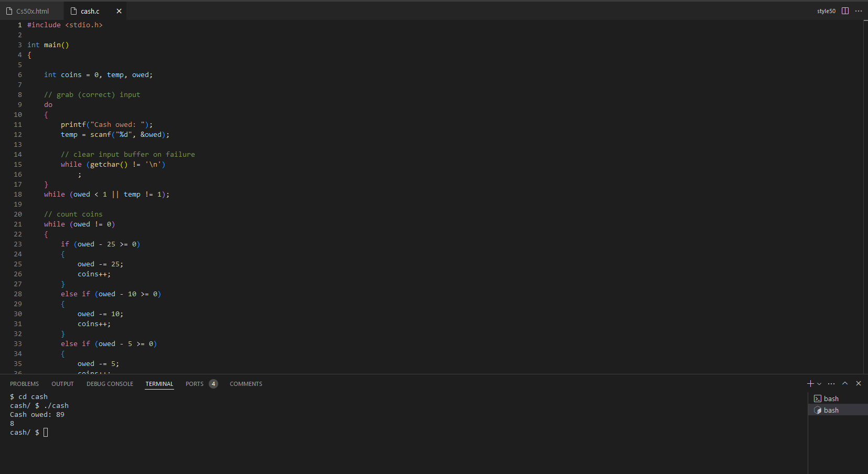Maximize panel with the chevron up
The width and height of the screenshot is (868, 474).
[x=845, y=383]
